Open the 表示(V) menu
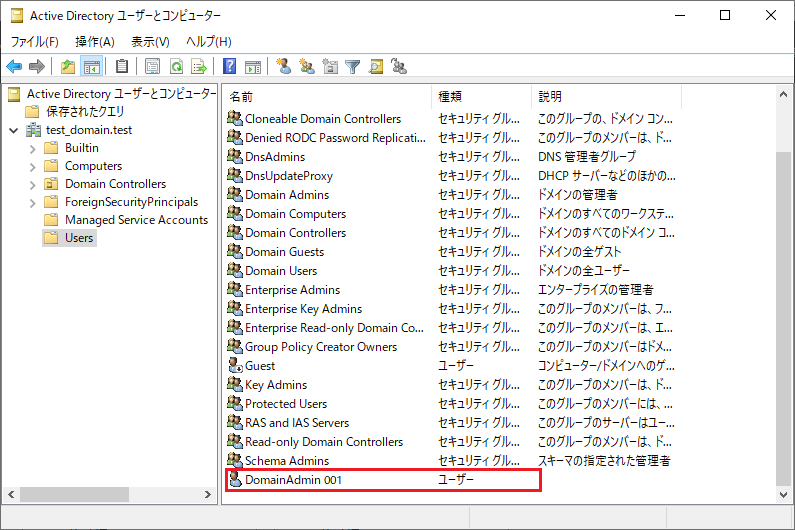The height and width of the screenshot is (530, 795). coord(150,42)
